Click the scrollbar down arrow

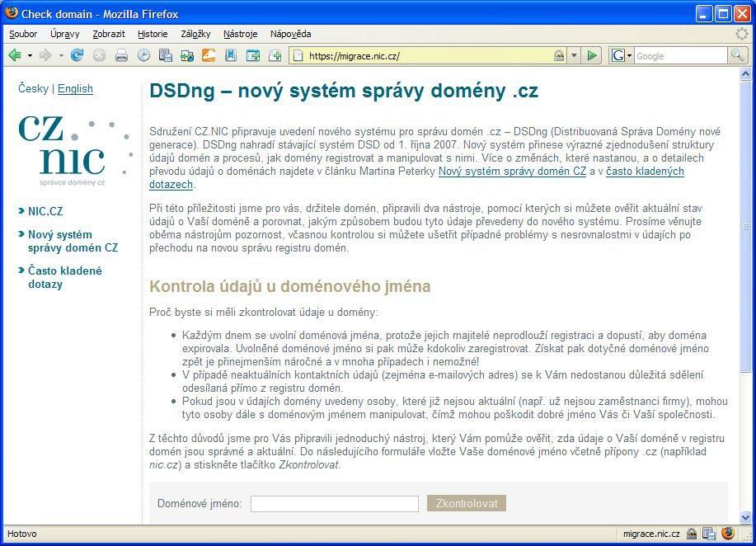745,517
